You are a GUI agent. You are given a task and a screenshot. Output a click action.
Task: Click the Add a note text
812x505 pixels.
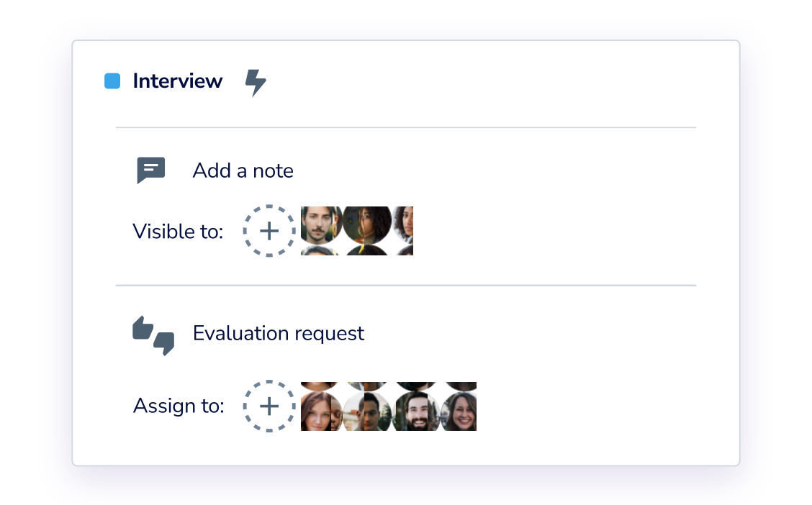(243, 171)
